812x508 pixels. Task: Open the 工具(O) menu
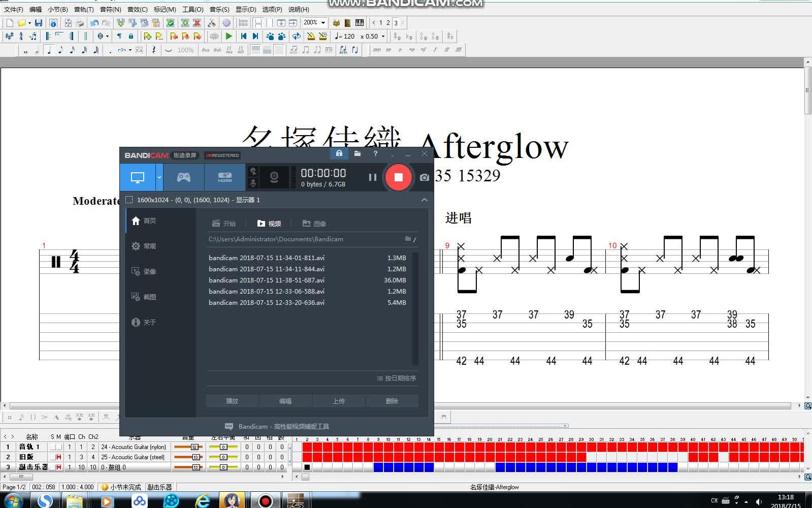tap(192, 9)
